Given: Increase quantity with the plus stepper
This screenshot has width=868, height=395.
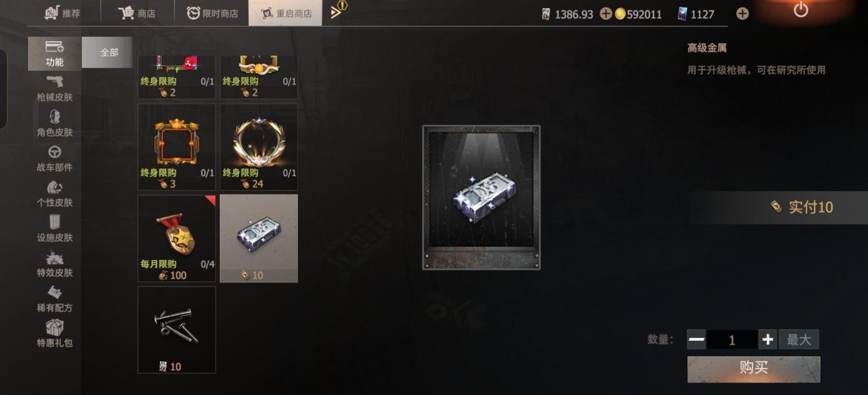Looking at the screenshot, I should tap(767, 339).
